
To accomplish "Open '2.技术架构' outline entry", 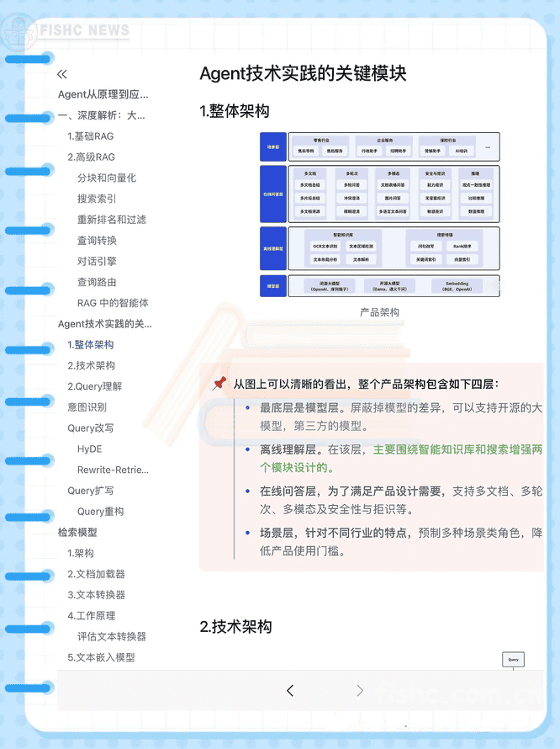I will click(x=91, y=365).
